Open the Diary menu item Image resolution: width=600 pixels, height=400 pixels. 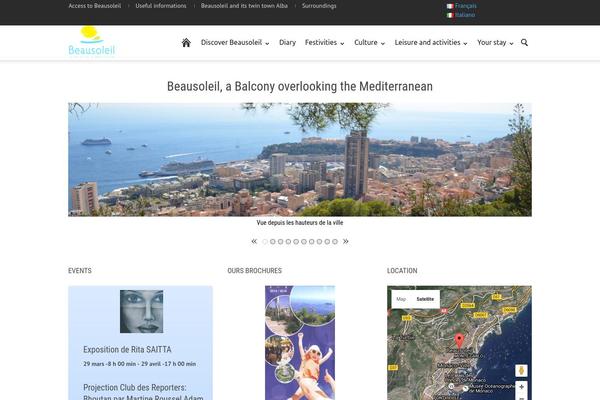point(287,42)
